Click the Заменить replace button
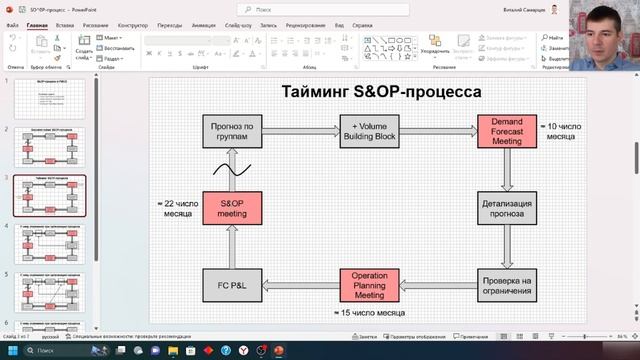Viewport: 640px width, 360px height. pos(555,48)
